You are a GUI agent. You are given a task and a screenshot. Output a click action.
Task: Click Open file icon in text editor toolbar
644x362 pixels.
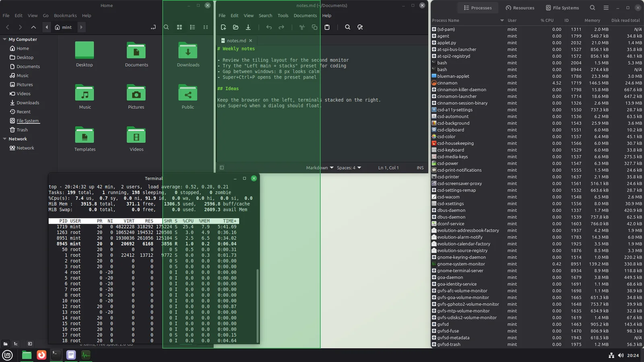point(236,27)
